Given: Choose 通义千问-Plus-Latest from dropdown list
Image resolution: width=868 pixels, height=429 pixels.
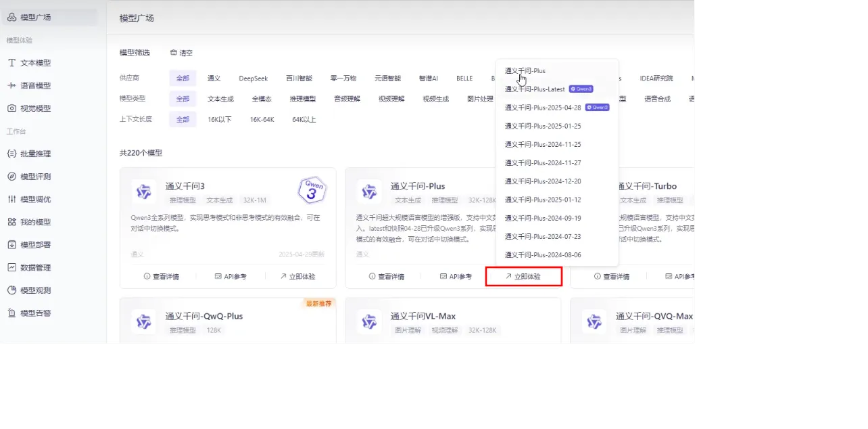Looking at the screenshot, I should (535, 89).
